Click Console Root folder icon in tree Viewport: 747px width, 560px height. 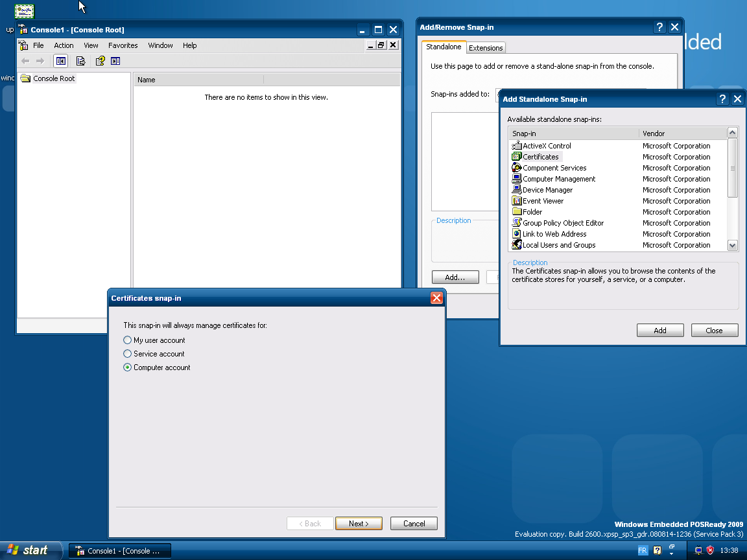click(26, 78)
